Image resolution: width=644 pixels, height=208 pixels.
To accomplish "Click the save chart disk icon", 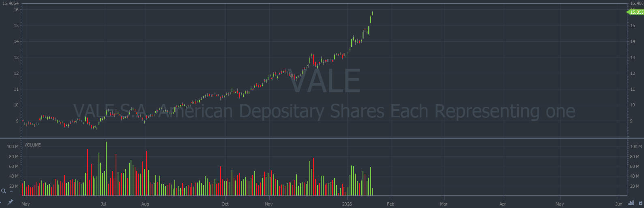I will 640,203.
